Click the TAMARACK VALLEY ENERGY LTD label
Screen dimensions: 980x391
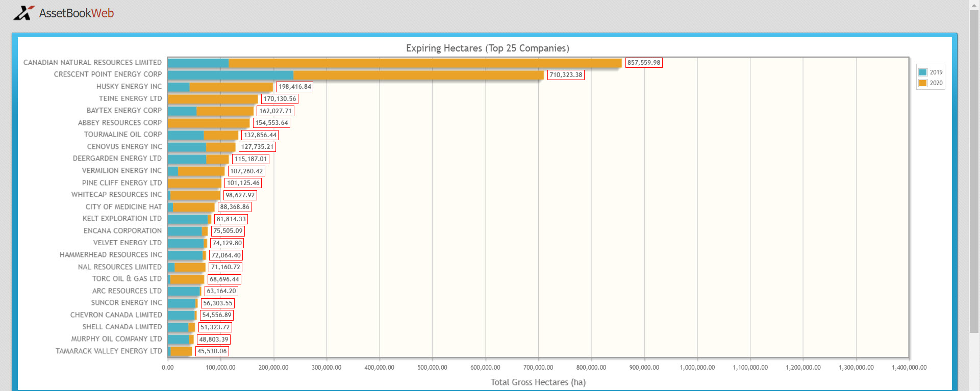point(109,351)
